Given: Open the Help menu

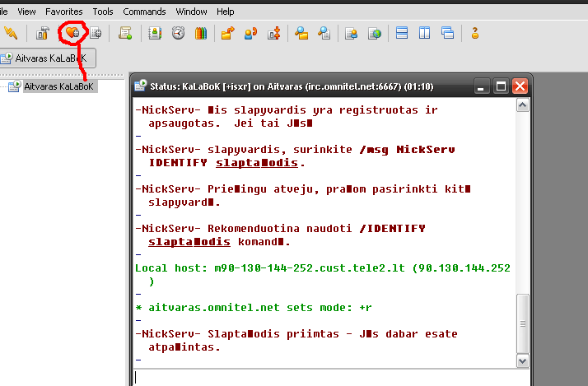Looking at the screenshot, I should click(x=226, y=12).
